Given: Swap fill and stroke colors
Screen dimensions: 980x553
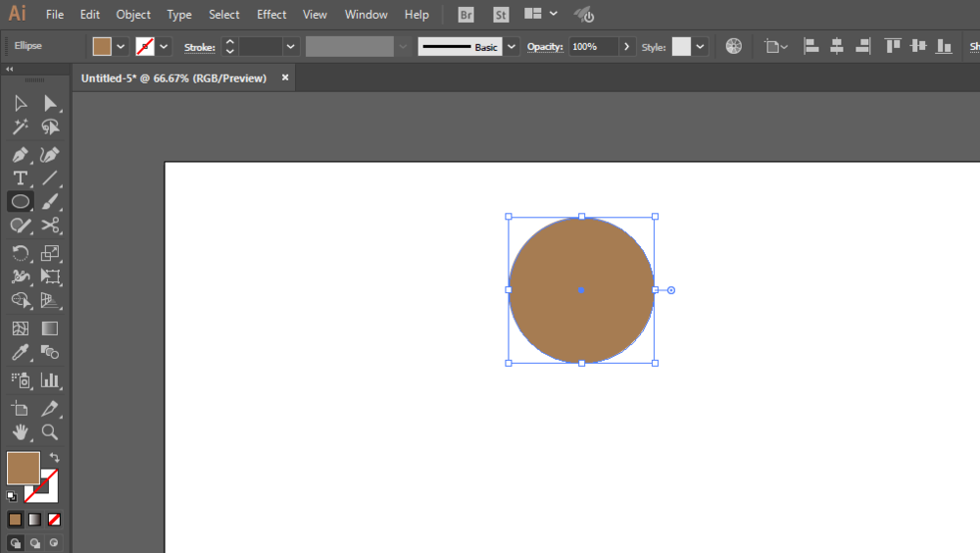Looking at the screenshot, I should tap(55, 458).
